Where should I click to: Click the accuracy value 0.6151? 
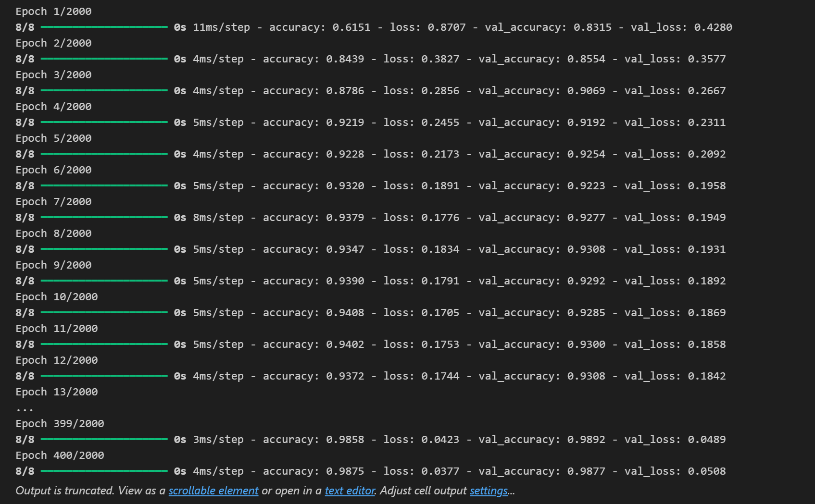coord(351,27)
